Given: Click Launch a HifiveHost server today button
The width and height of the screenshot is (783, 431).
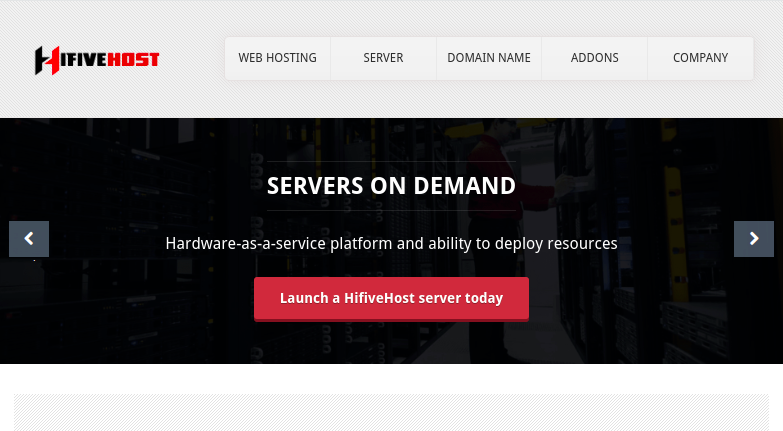Looking at the screenshot, I should coord(392,299).
